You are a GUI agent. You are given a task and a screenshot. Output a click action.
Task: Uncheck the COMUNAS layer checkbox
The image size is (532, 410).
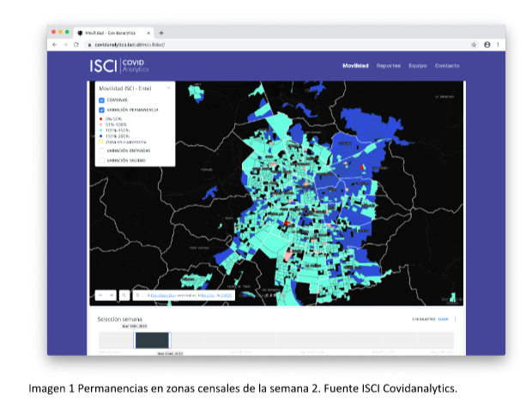[x=101, y=100]
